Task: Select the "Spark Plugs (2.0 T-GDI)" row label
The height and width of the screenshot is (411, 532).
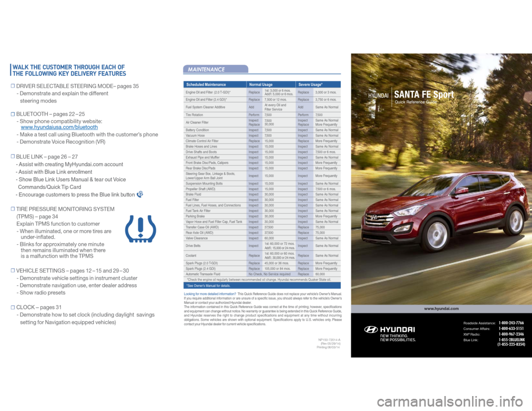Action: click(202, 263)
